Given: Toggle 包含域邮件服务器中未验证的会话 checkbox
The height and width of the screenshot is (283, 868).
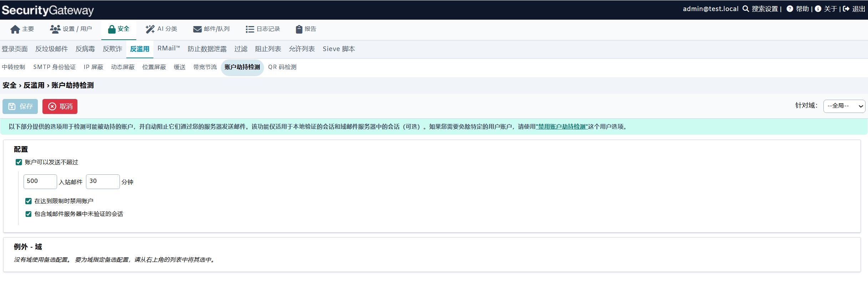Looking at the screenshot, I should [29, 214].
